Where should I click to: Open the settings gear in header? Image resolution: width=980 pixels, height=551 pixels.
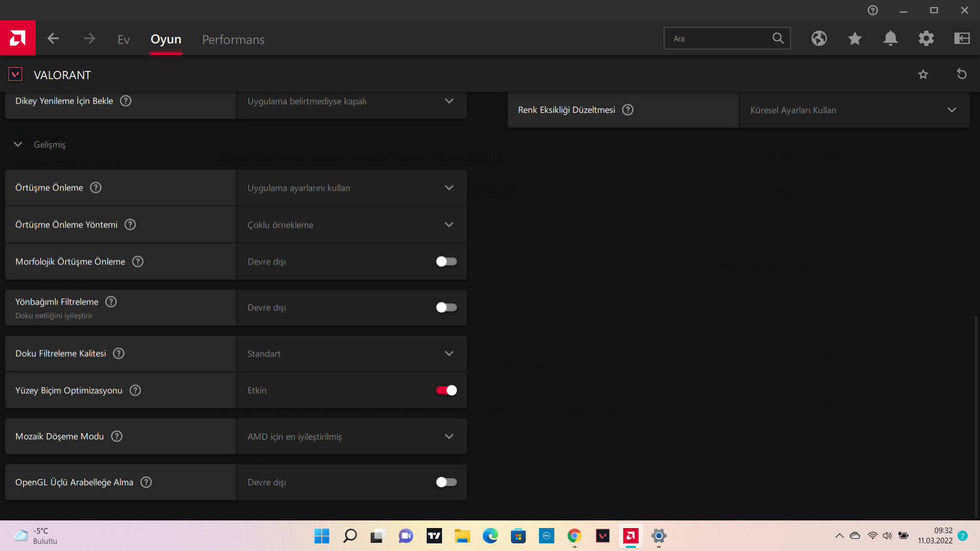(926, 39)
